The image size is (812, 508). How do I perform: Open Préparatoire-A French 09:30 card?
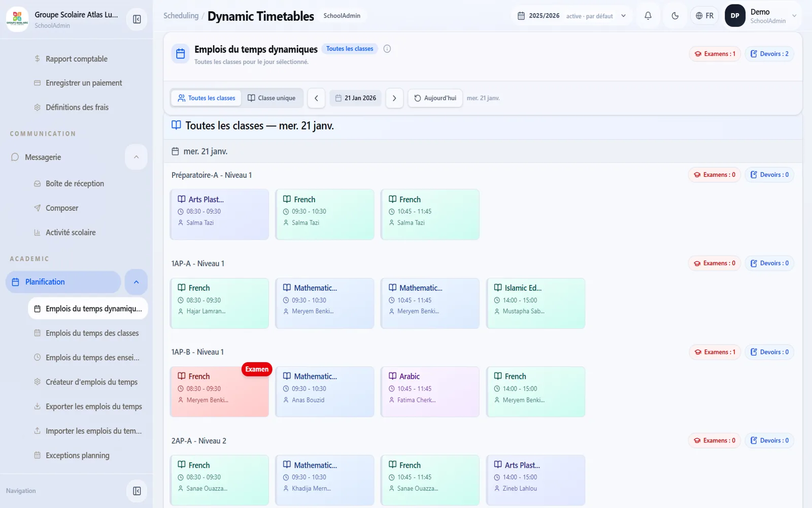(x=325, y=214)
